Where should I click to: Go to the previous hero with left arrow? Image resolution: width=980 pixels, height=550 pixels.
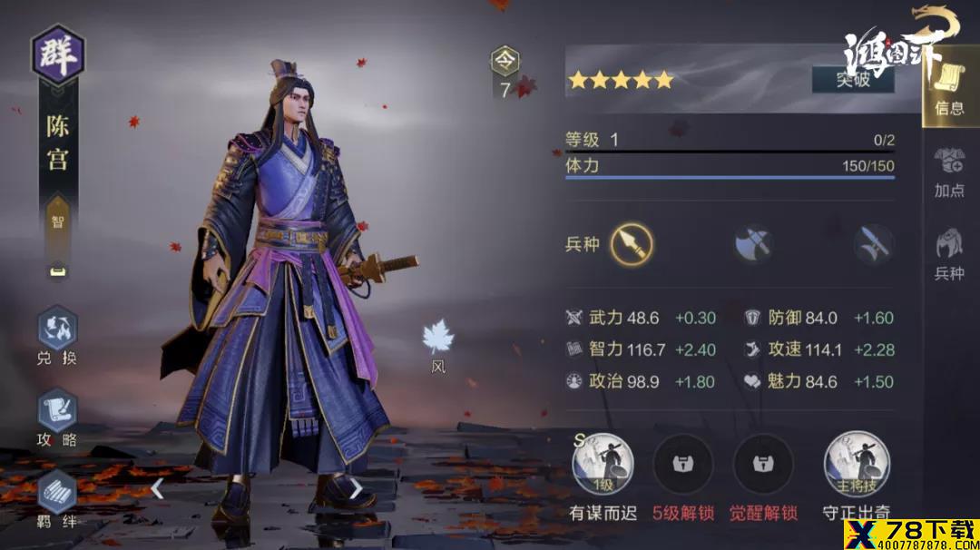(157, 489)
